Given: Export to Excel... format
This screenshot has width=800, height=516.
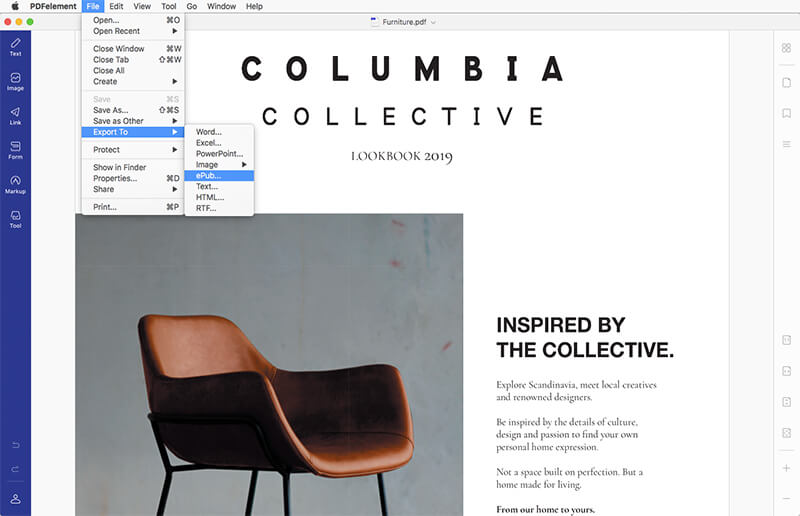Looking at the screenshot, I should click(219, 143).
